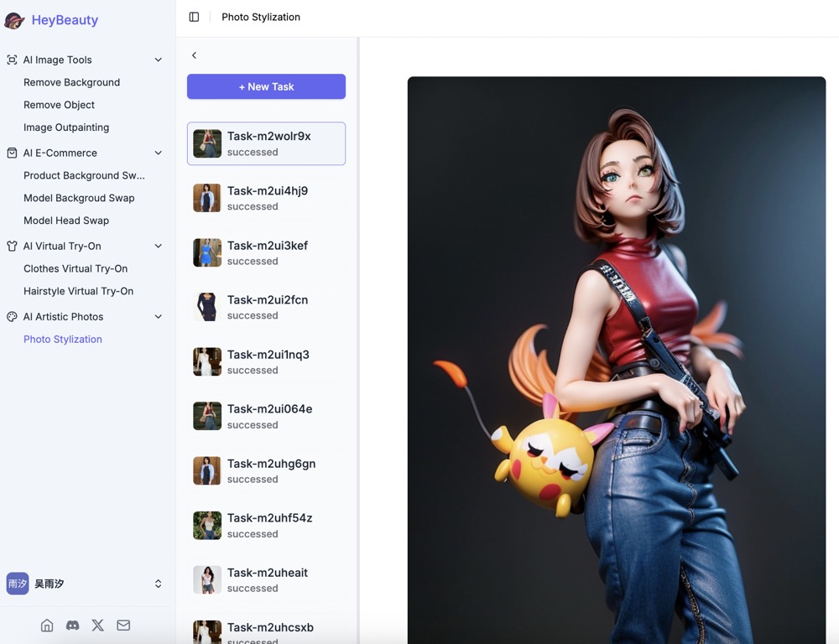Screen dimensions: 839x644
Task: Open Remove Background tool
Action: tap(71, 82)
